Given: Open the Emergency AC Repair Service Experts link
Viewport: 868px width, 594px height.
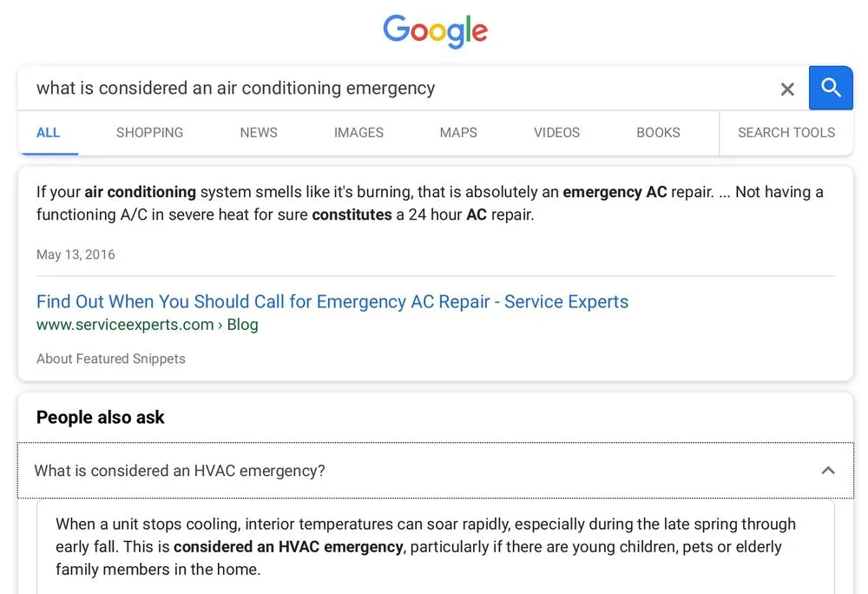Looking at the screenshot, I should (x=332, y=301).
